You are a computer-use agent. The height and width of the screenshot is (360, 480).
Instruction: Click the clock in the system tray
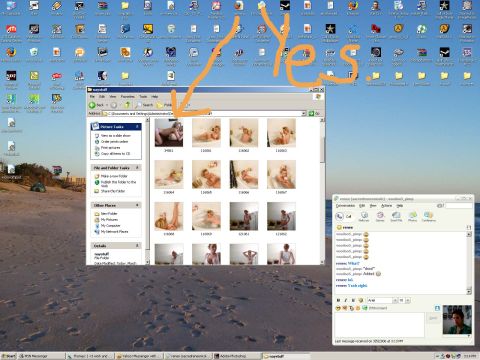click(470, 356)
